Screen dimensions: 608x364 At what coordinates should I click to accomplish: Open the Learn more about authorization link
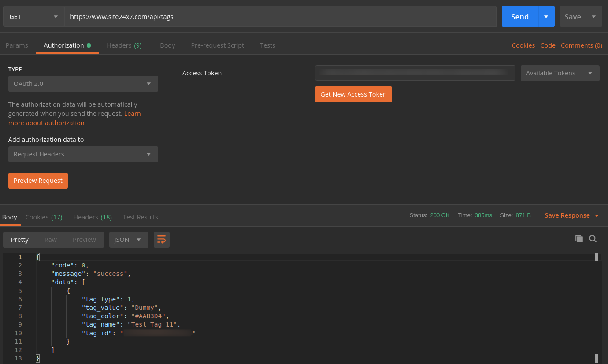point(46,123)
